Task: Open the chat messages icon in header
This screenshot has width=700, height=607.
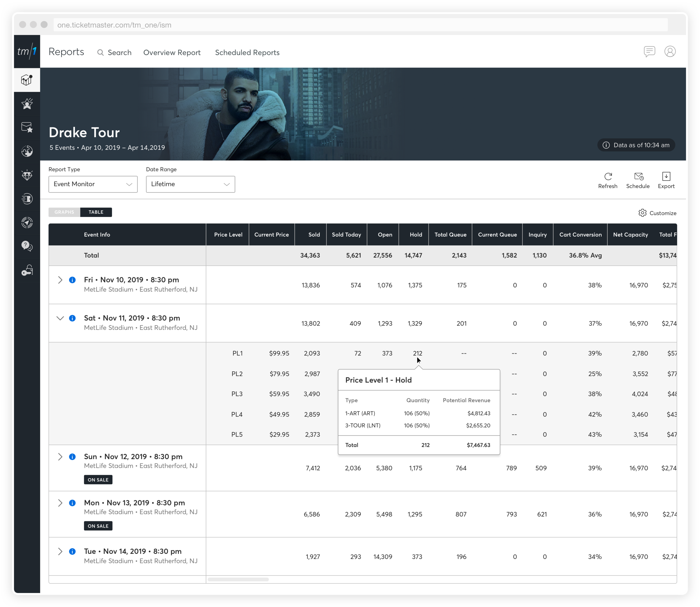Action: [649, 52]
